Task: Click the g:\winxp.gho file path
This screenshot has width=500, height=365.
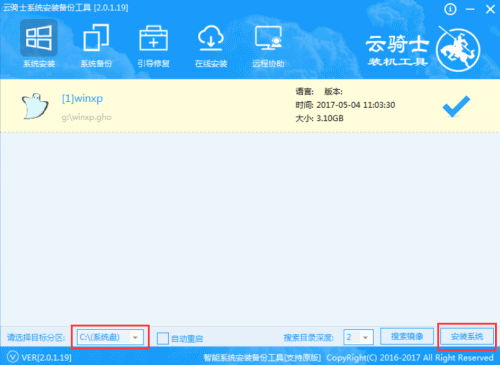Action: click(86, 117)
